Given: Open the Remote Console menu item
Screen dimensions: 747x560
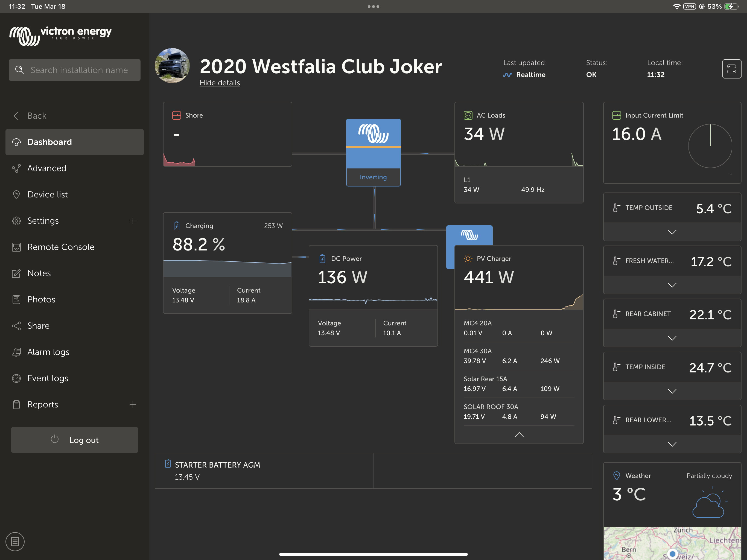Looking at the screenshot, I should click(75, 247).
